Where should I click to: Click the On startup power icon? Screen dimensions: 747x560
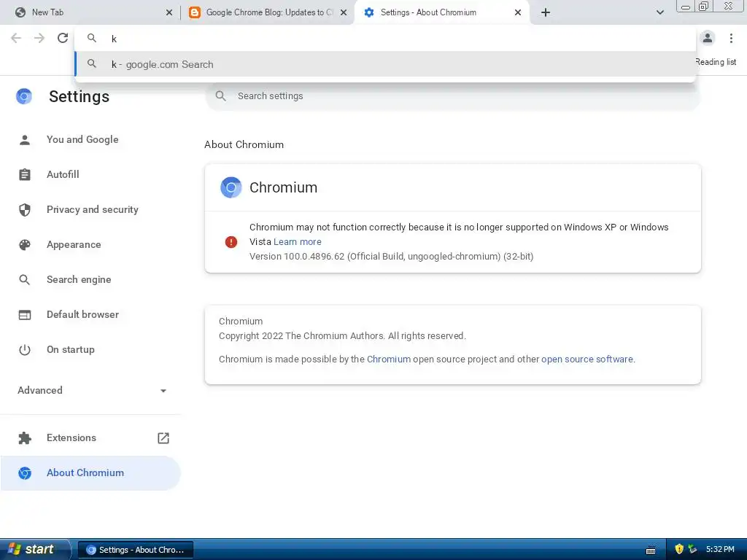tap(25, 349)
